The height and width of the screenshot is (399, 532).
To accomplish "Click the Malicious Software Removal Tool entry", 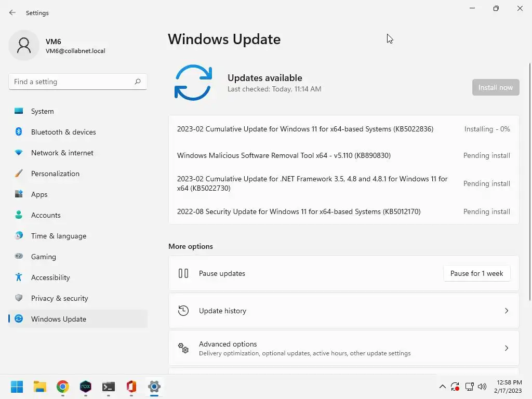I will [x=284, y=155].
